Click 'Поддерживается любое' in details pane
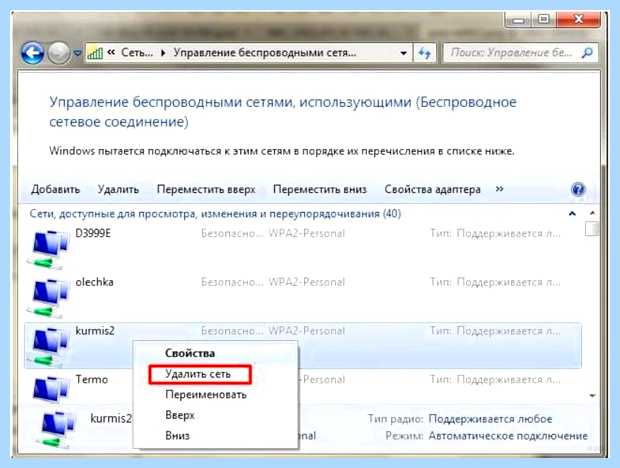 click(490, 419)
